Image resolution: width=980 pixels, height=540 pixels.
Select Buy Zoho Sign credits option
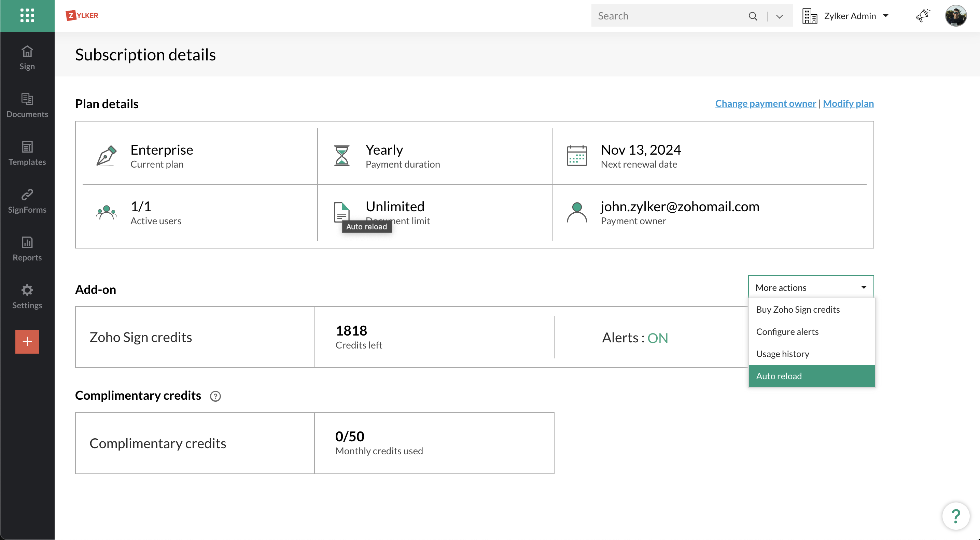pos(798,309)
